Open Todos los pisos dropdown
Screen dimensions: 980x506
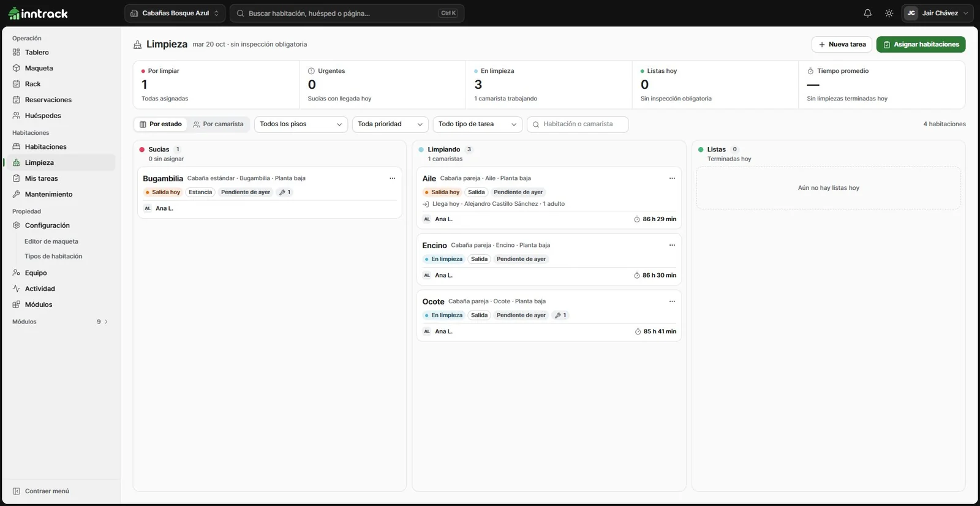pos(301,124)
